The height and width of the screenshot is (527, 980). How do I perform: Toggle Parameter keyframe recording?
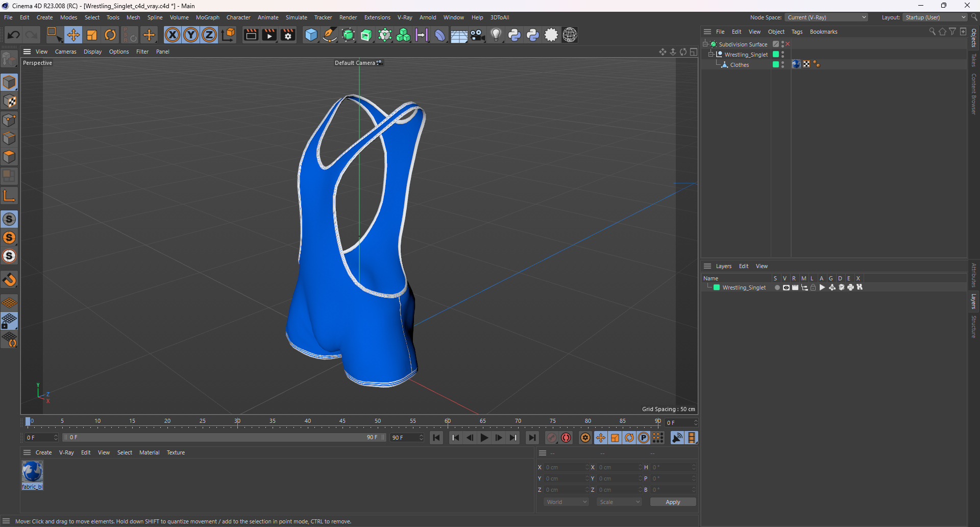pos(644,438)
